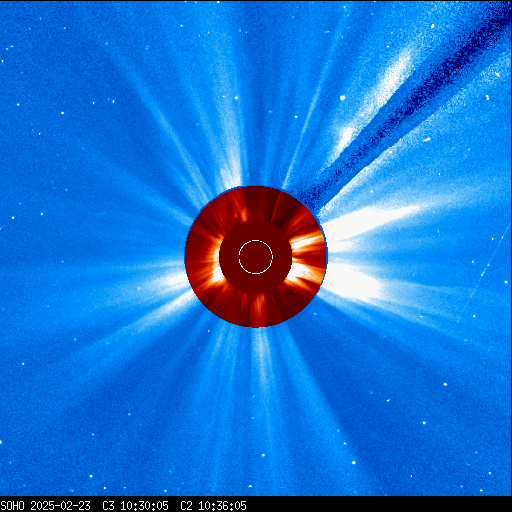Click the C3 10:30:05 timestamp
This screenshot has width=512, height=512.
tap(135, 506)
